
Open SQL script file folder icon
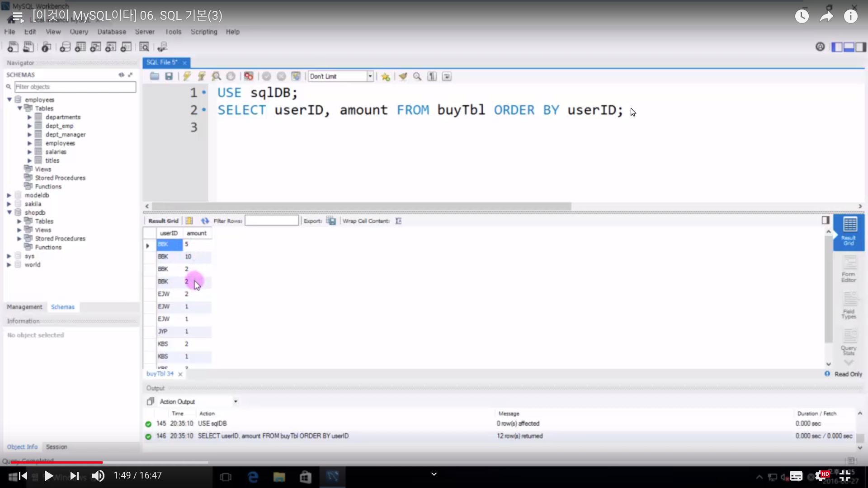click(155, 76)
